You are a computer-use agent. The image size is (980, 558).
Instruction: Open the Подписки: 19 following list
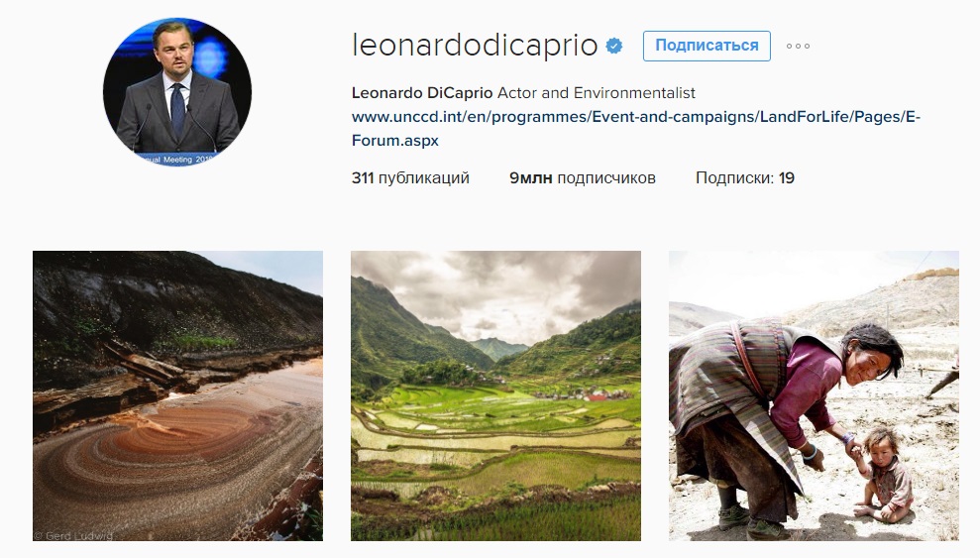tap(745, 178)
